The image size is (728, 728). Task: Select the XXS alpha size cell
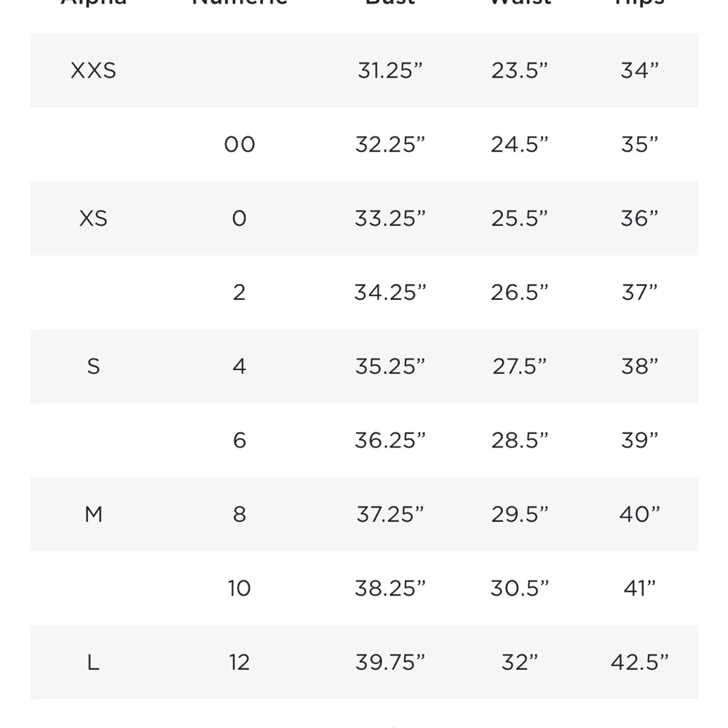(93, 71)
